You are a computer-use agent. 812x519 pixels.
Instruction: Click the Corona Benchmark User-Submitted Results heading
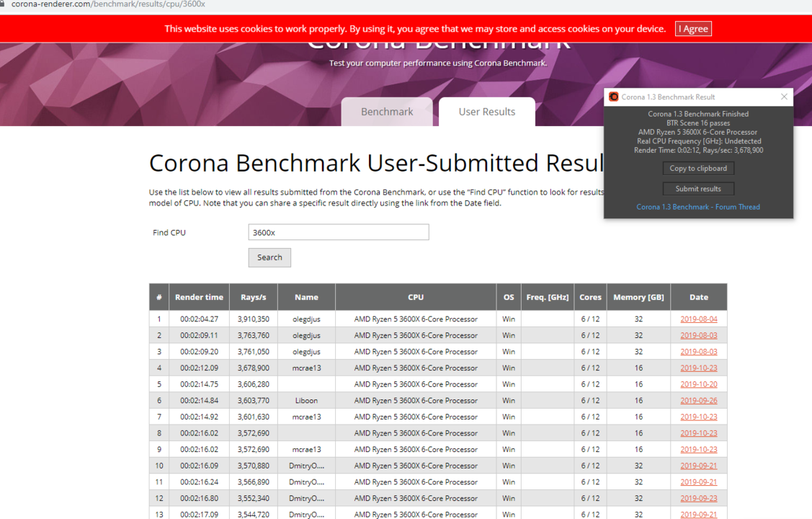(377, 163)
